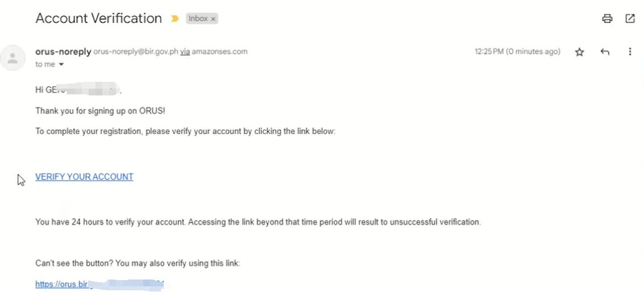
Task: Click the underlined 'via' link
Action: click(185, 52)
